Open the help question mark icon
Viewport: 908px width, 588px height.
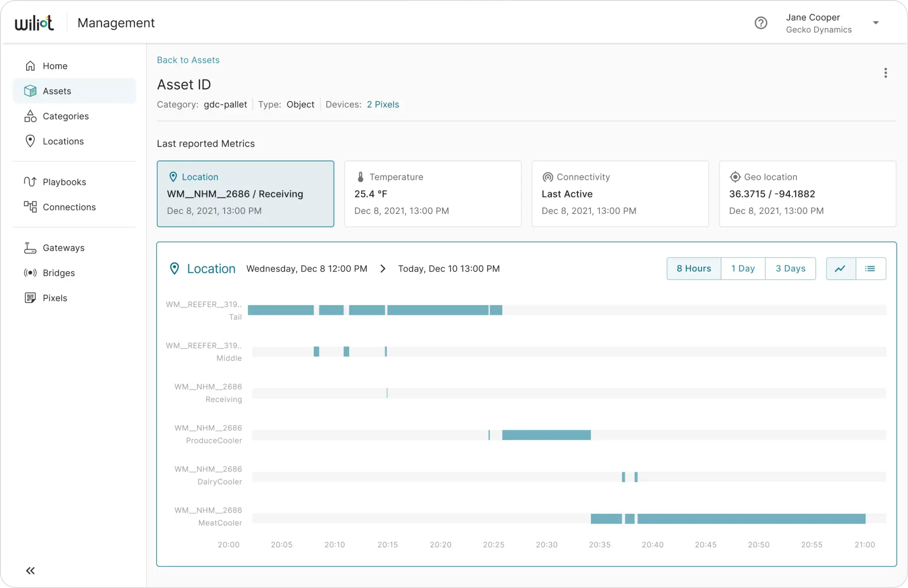(x=761, y=23)
